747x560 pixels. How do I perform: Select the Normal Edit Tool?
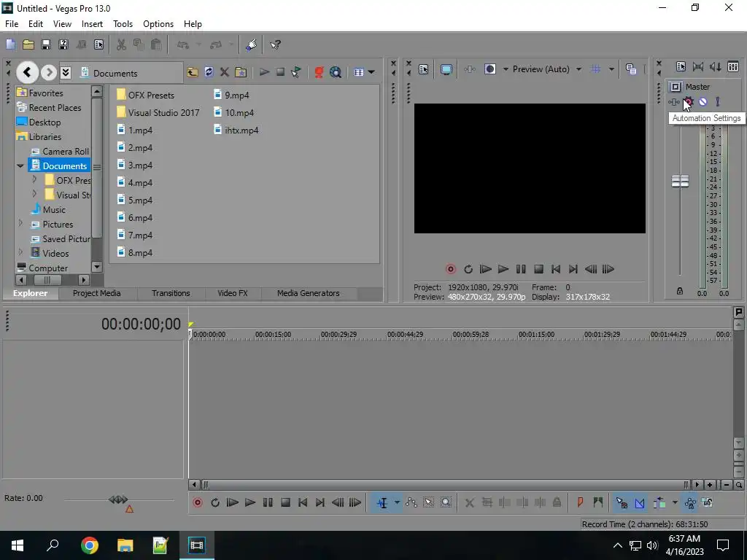(x=382, y=503)
